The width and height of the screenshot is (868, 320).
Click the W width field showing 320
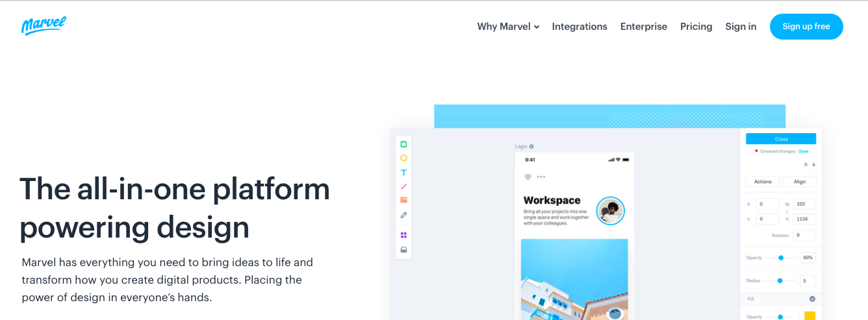point(804,204)
